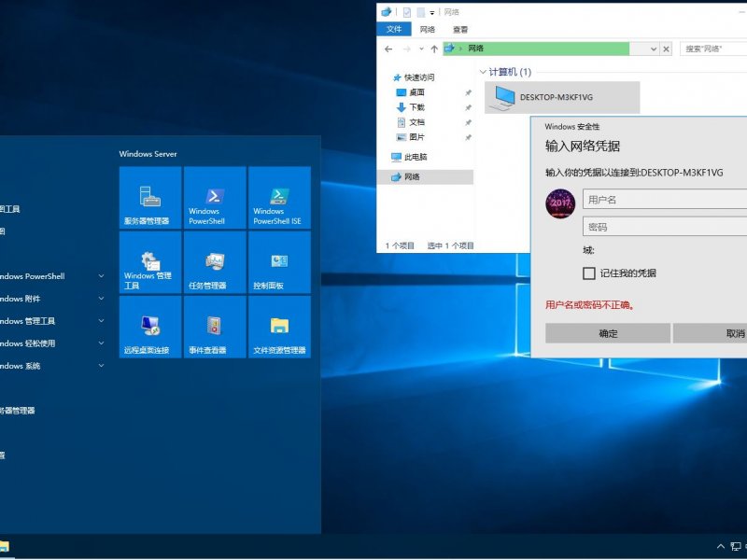Select the DESKTOP-M3KF1VG computer
Image resolution: width=747 pixels, height=560 pixels.
(562, 97)
